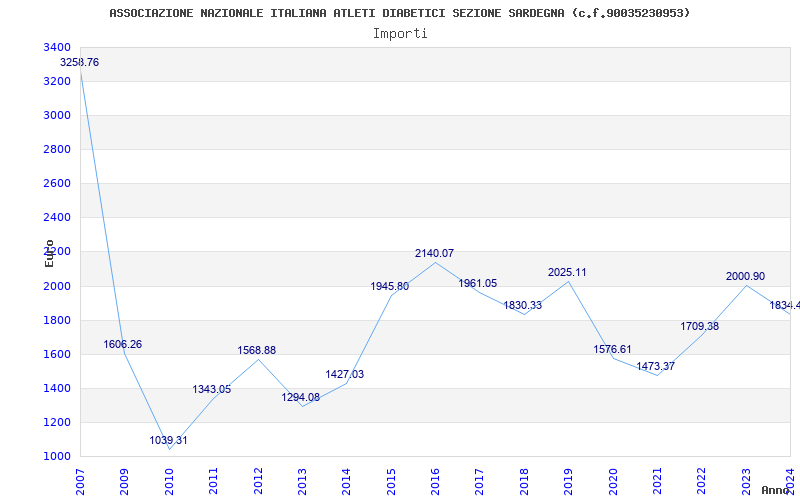Select the 1576.61 data label

click(612, 349)
